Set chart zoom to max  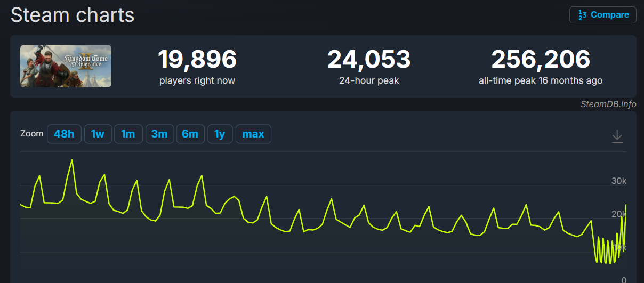point(253,134)
